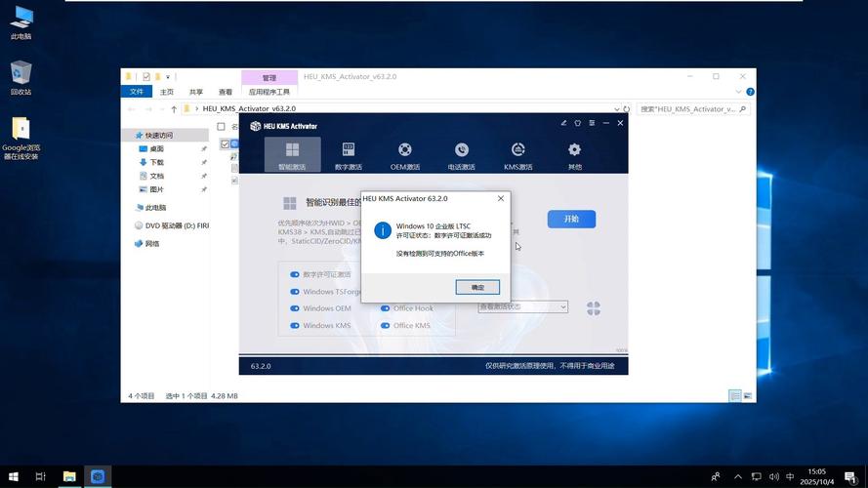Open the lines menu icon in the Activator title bar
The width and height of the screenshot is (868, 488).
tap(592, 123)
